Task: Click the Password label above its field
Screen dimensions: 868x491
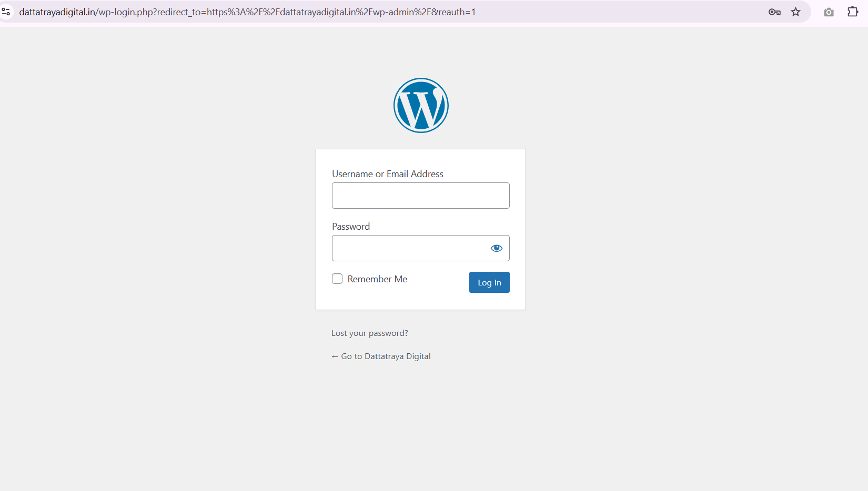Action: [x=350, y=226]
